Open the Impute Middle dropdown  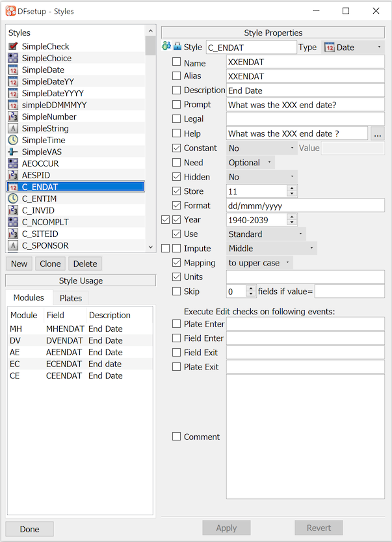pyautogui.click(x=271, y=249)
